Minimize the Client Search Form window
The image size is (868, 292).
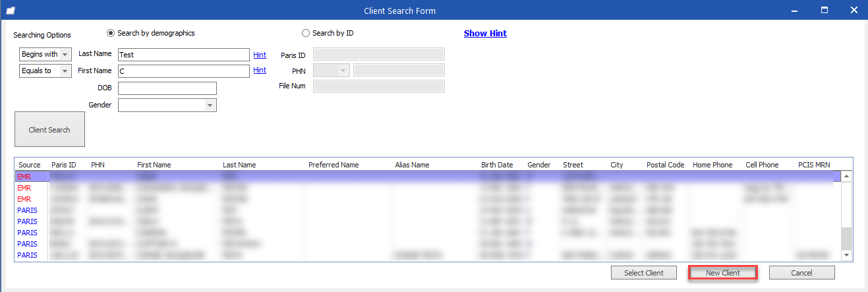(x=795, y=11)
